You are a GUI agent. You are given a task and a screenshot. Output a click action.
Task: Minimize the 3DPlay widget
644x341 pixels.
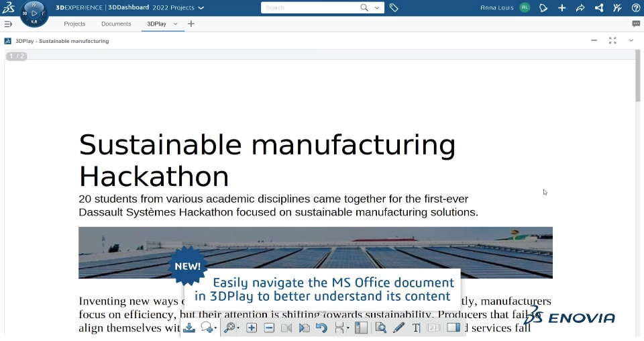(594, 40)
